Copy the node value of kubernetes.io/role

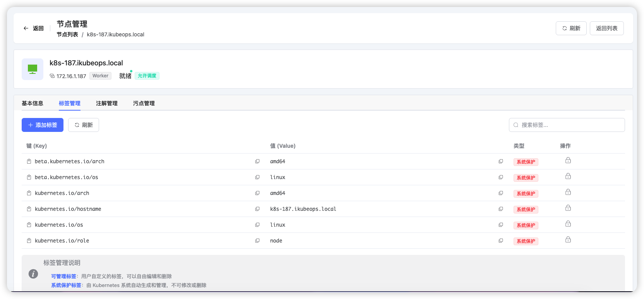tap(501, 241)
